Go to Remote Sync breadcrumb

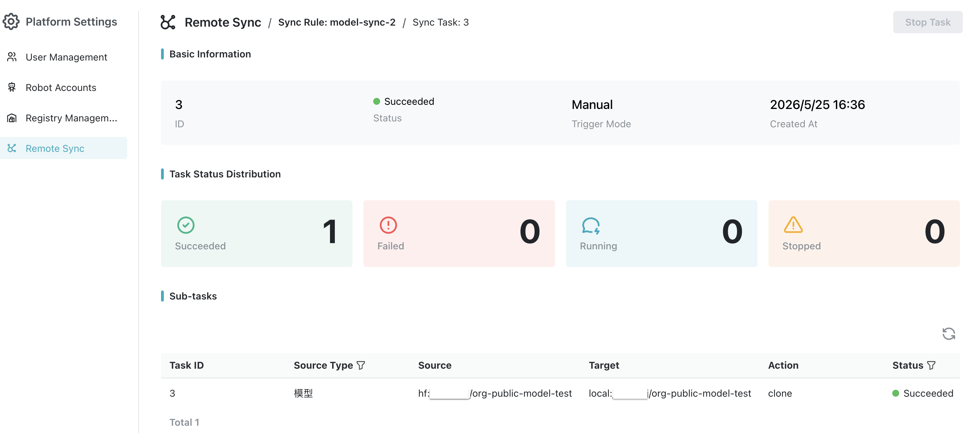click(223, 22)
